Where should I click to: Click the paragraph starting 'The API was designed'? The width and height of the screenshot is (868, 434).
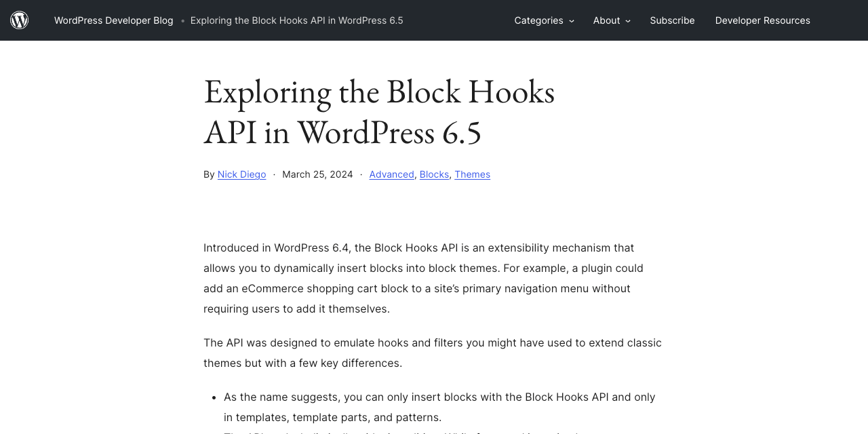(433, 353)
